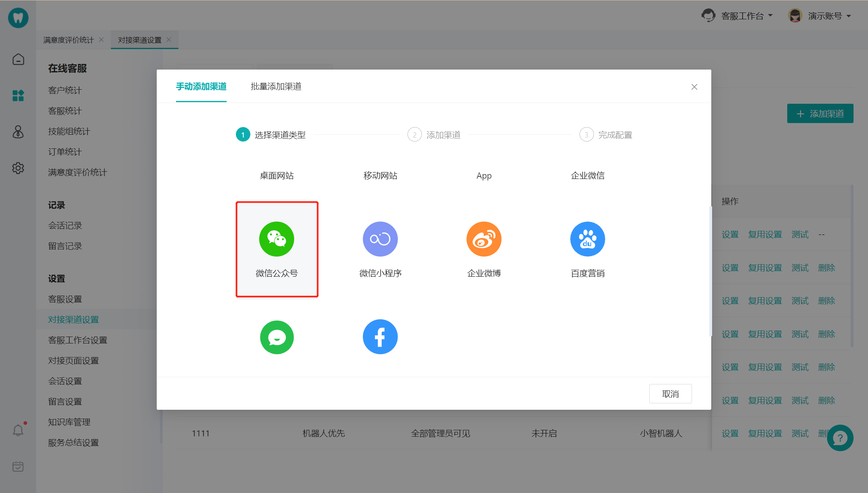Open 知识库管理 in sidebar menu

click(69, 422)
